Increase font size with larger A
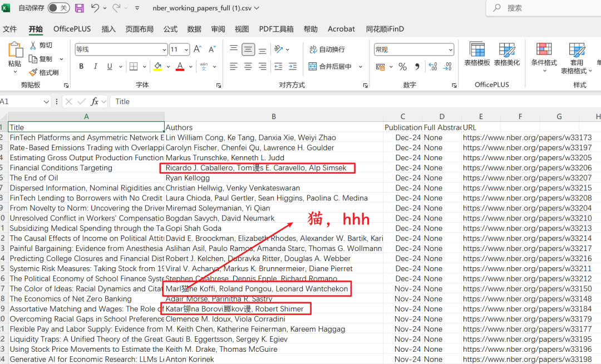This screenshot has height=364, width=601. 198,50
